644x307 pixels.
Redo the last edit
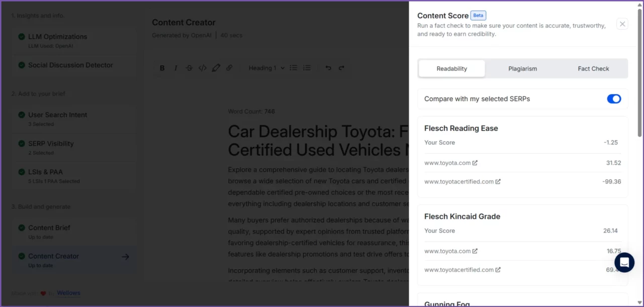(342, 68)
